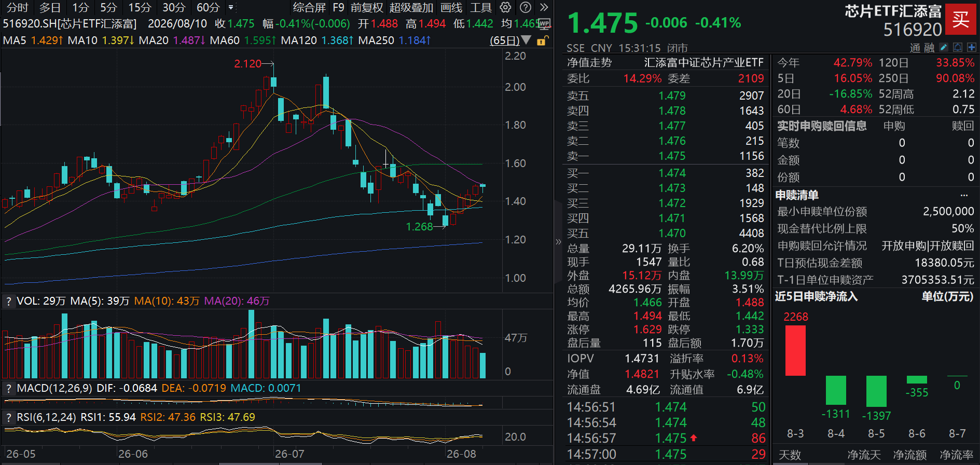
Task: Expand more toolbar options with double-arrow icon
Action: (x=544, y=7)
